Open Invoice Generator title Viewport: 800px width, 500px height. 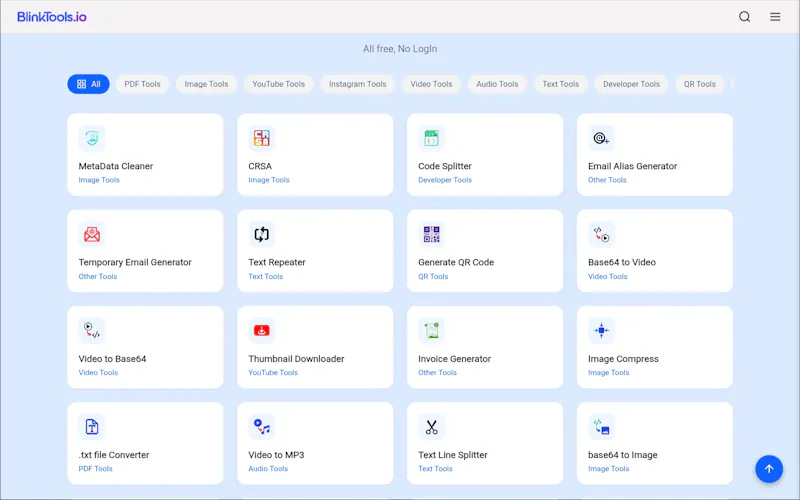(x=455, y=359)
